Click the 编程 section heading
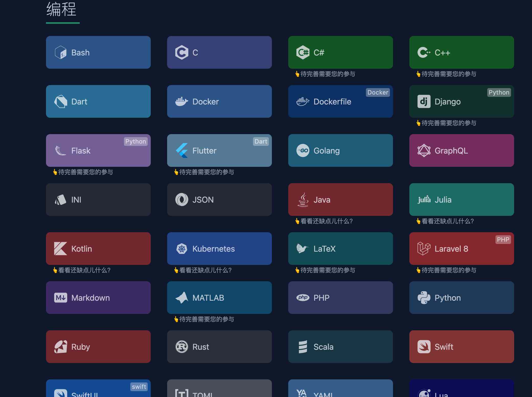Screen dimensions: 532x397 (61, 10)
